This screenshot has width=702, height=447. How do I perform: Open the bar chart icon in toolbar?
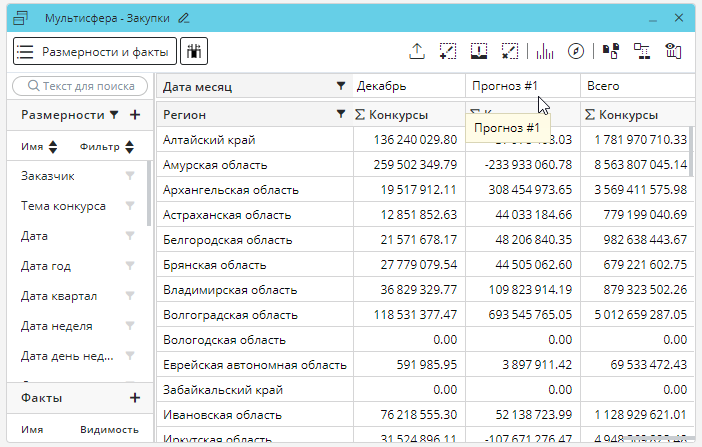pos(546,51)
